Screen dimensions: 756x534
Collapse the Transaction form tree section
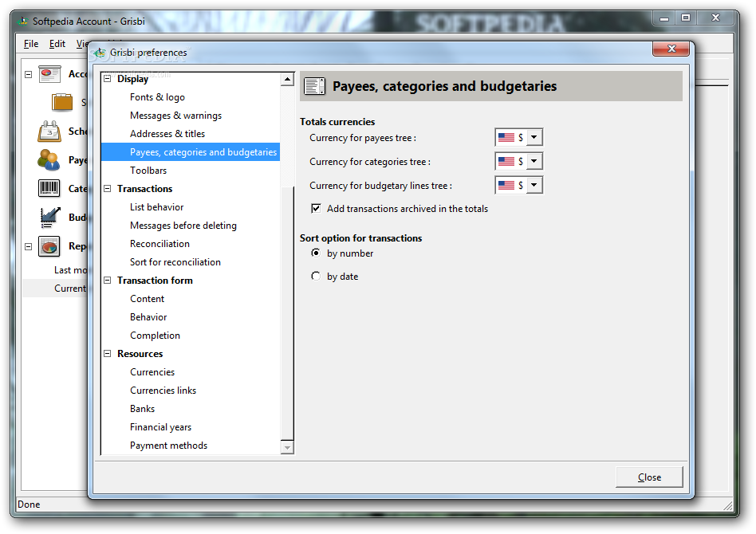tap(108, 280)
